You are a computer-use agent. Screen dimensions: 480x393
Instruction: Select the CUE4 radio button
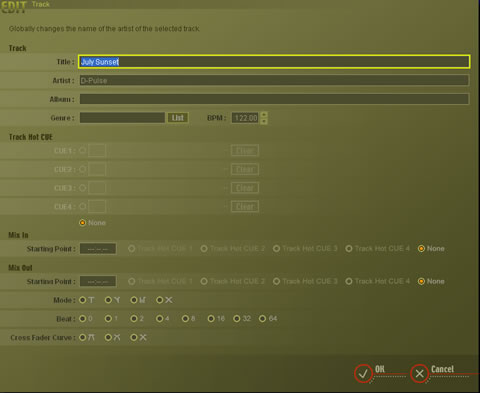click(83, 207)
